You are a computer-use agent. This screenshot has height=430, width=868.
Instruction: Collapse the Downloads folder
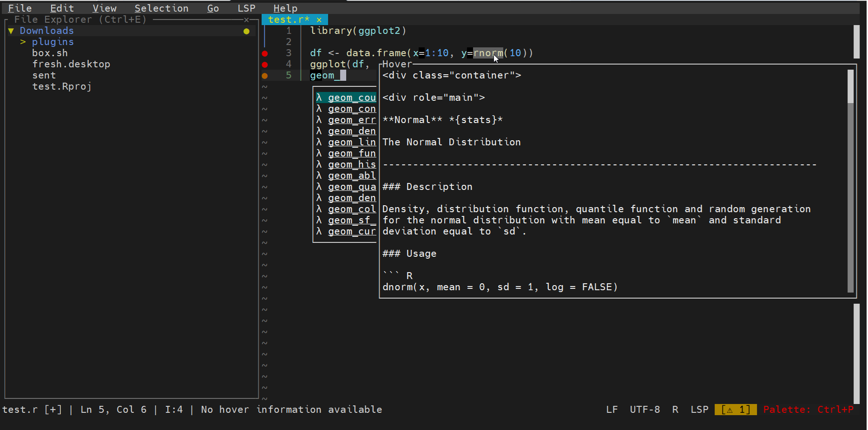point(11,31)
